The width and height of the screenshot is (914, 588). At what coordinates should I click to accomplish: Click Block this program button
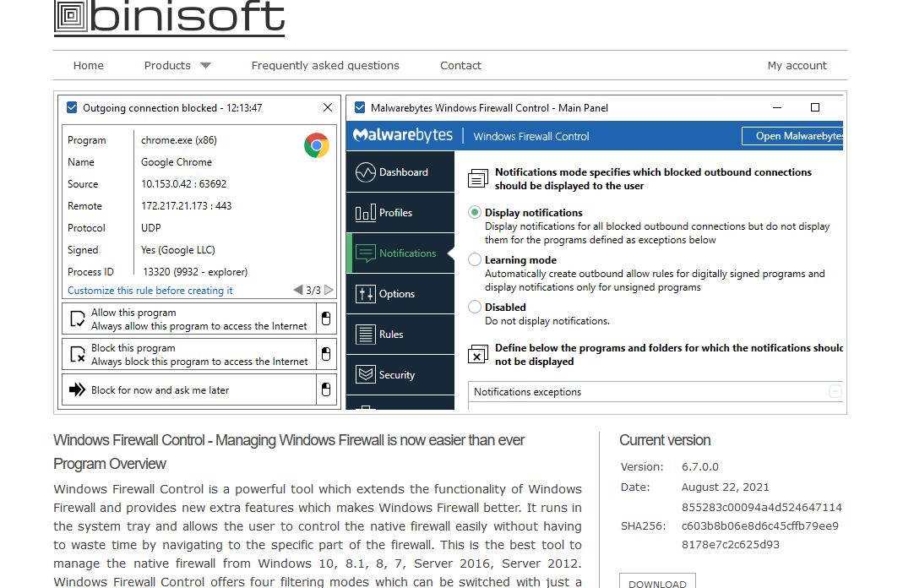[x=189, y=354]
